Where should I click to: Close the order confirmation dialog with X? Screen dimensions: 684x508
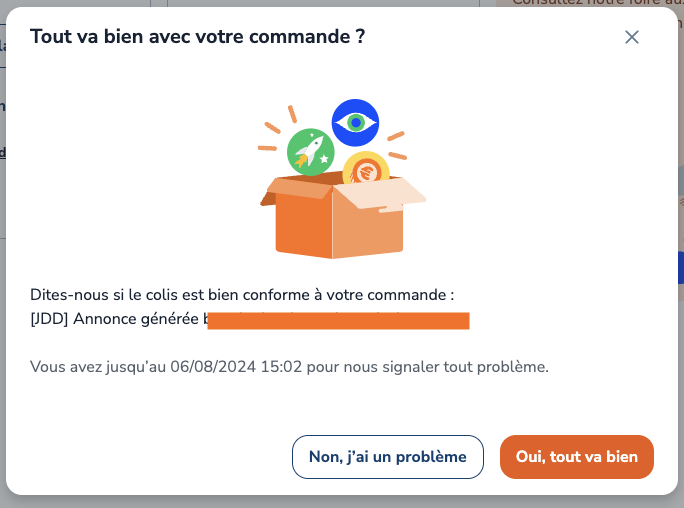coord(631,37)
